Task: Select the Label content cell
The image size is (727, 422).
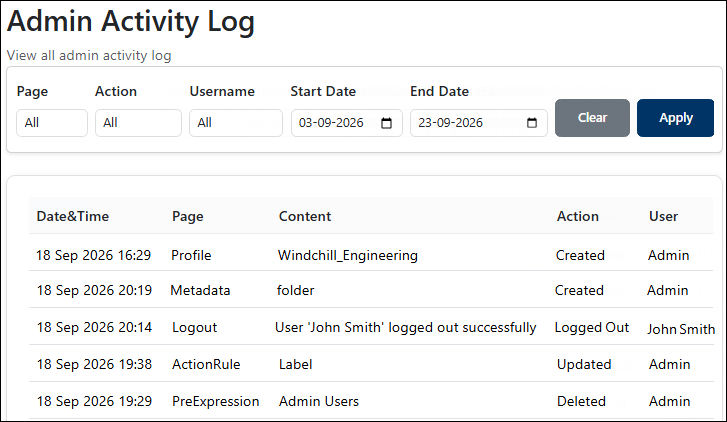Action: 295,364
